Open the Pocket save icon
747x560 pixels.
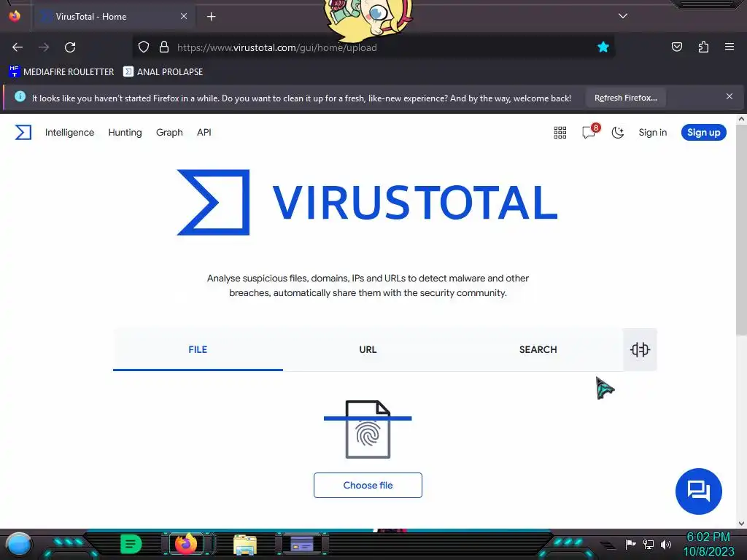click(x=676, y=47)
